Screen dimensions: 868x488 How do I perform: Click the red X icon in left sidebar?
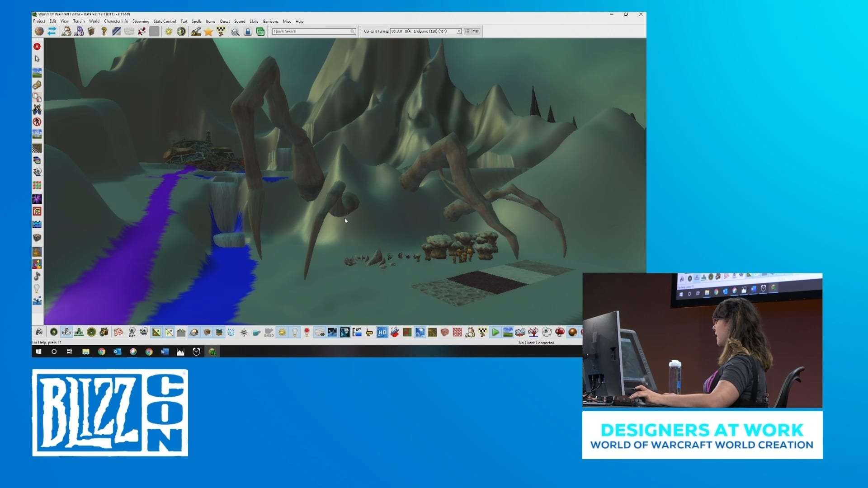[x=37, y=47]
